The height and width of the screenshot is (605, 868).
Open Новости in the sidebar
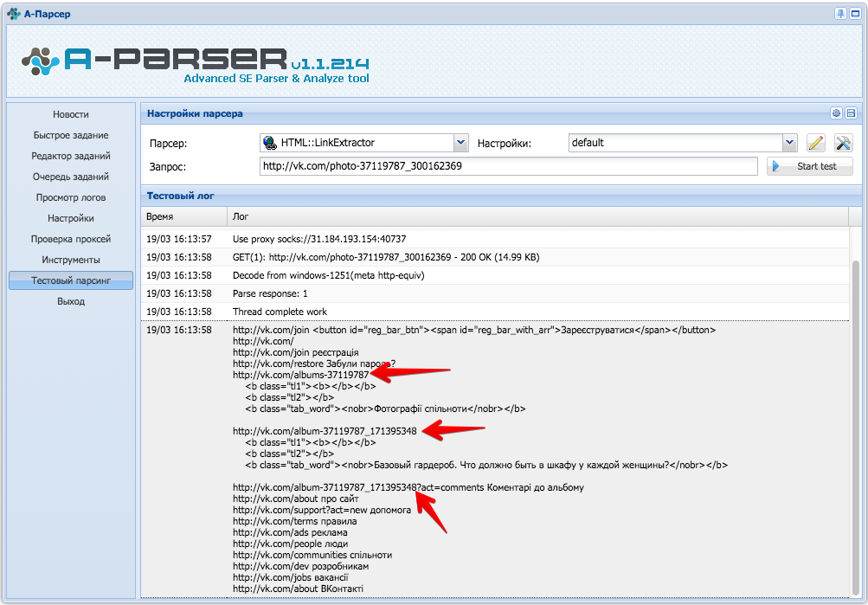tap(71, 114)
